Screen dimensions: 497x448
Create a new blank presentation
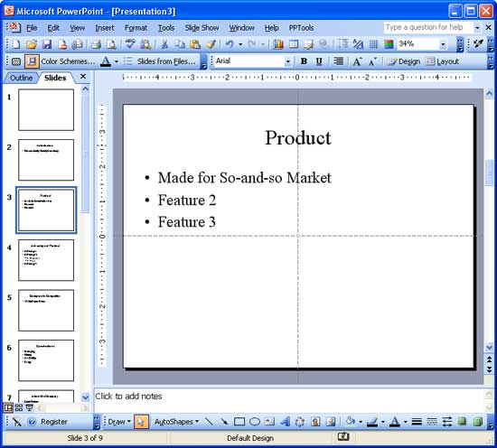tap(16, 44)
